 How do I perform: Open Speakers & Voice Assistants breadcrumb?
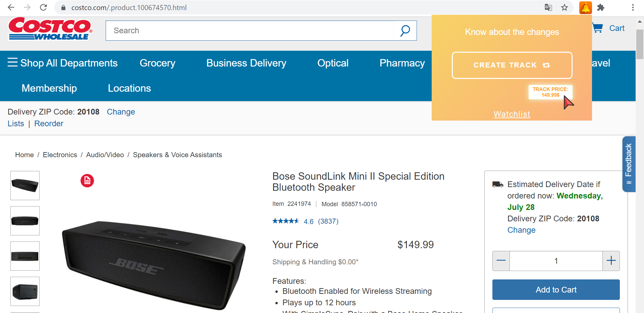[x=177, y=155]
